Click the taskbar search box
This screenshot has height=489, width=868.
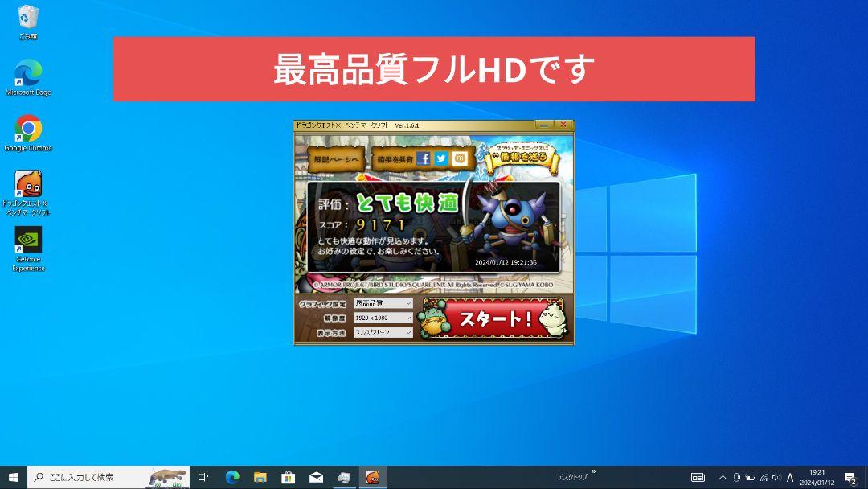click(108, 477)
